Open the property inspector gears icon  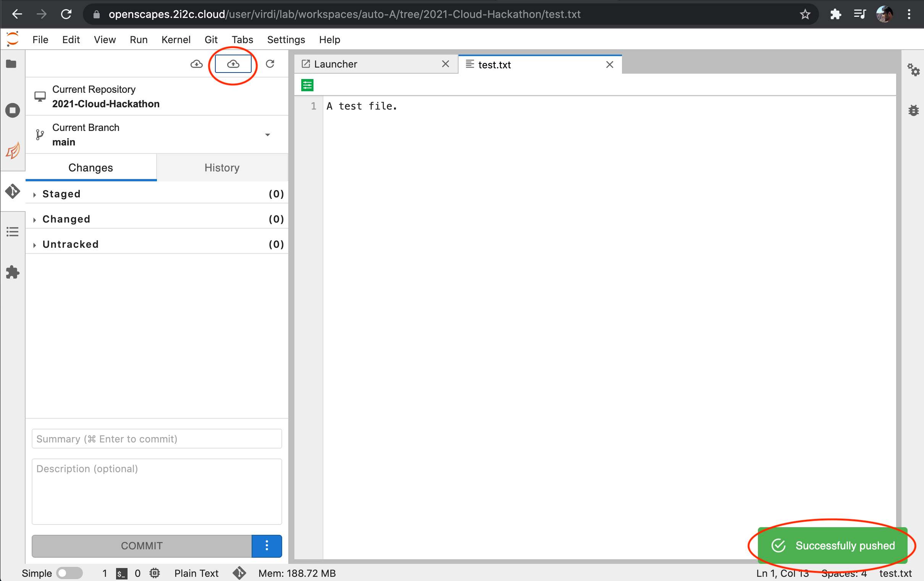913,70
